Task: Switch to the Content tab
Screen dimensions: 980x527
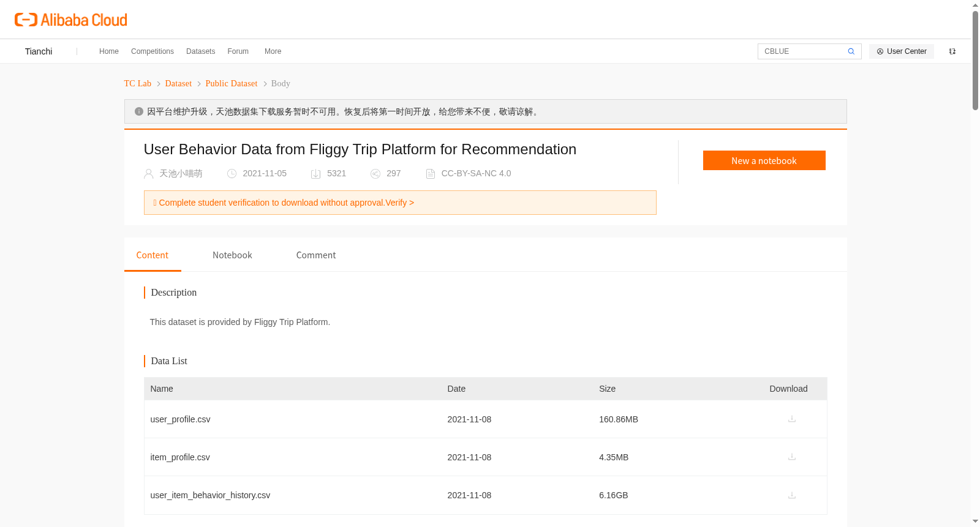Action: coord(153,255)
